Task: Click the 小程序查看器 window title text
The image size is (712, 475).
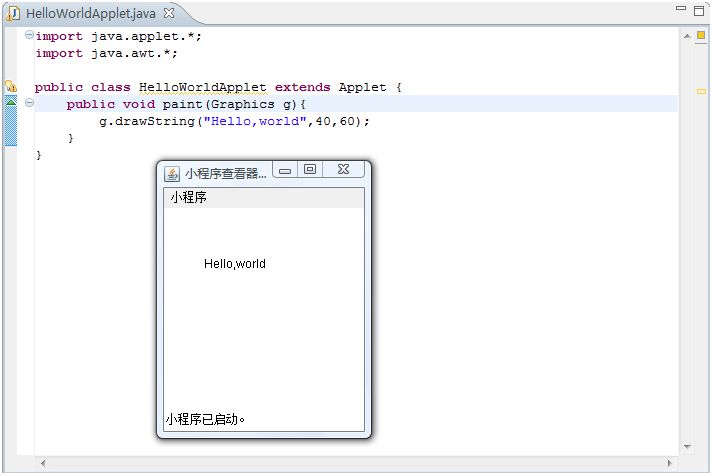Action: pos(225,174)
